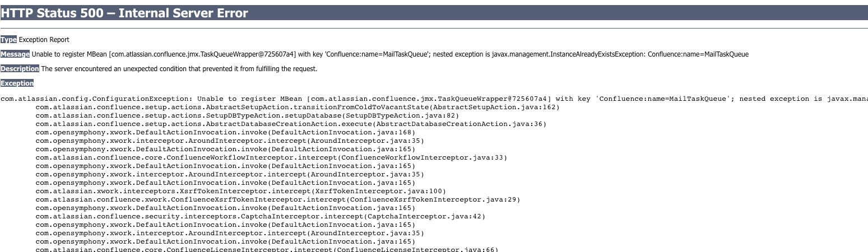Select the Description label
The image size is (868, 252).
pos(20,69)
